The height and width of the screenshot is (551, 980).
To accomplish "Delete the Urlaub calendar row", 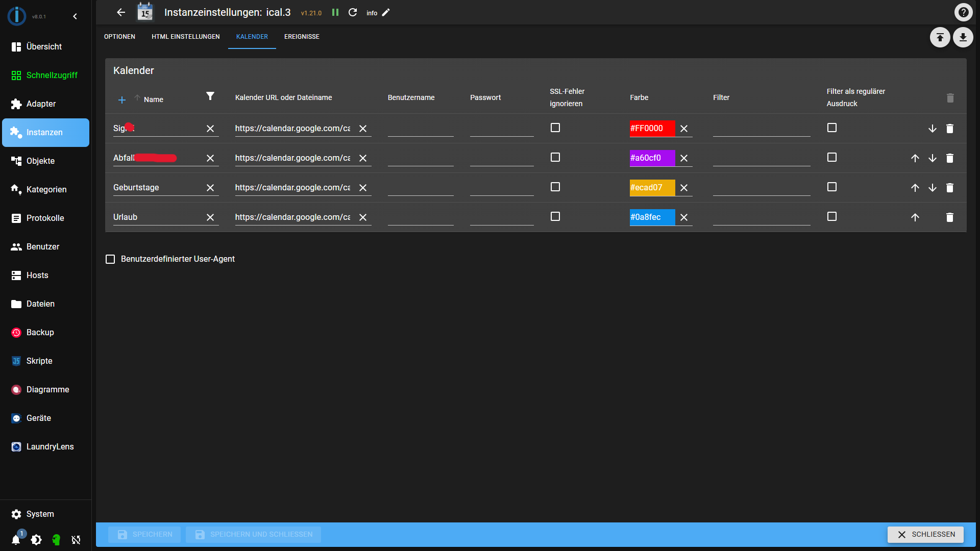I will 950,217.
